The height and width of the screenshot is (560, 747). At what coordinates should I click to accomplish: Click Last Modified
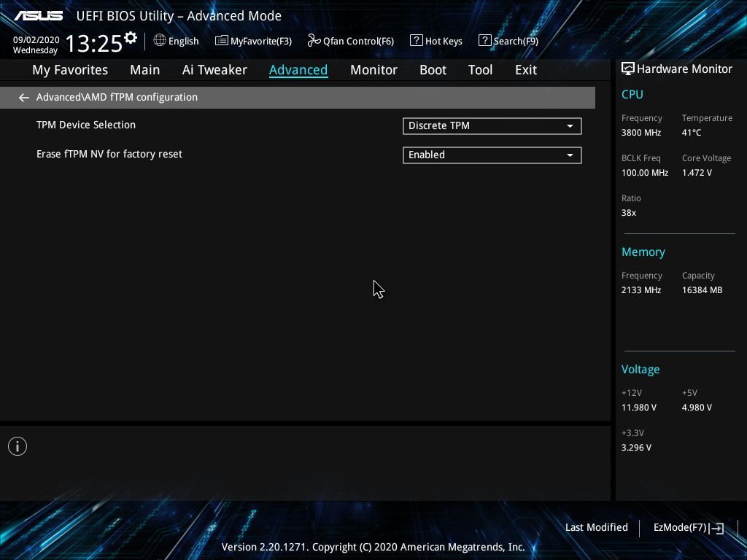point(597,528)
